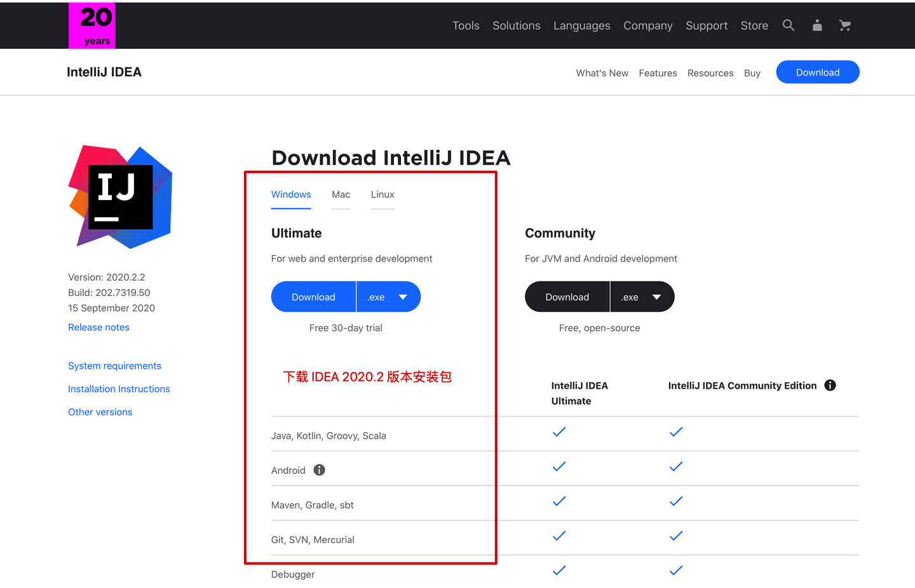Click the 'For web and enterprise development' text

pos(351,258)
